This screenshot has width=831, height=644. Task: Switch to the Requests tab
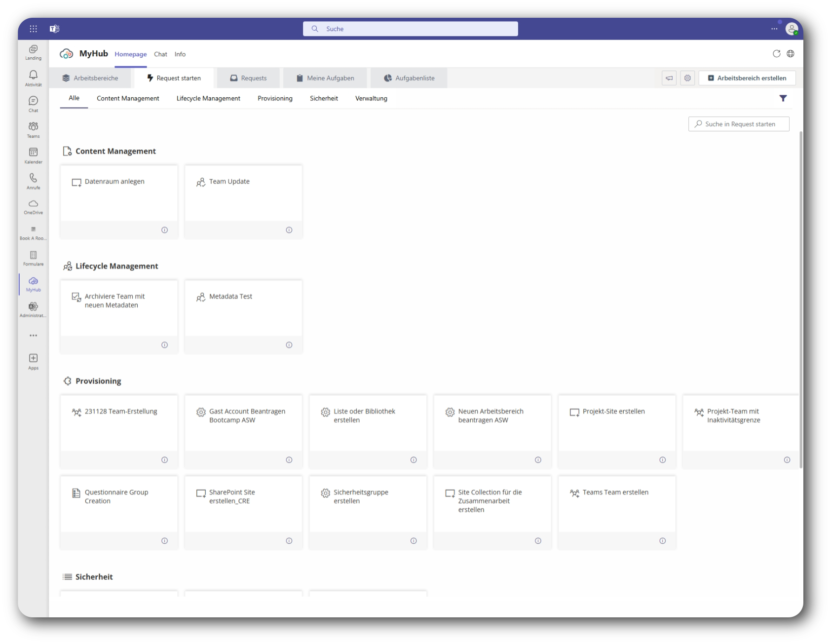(249, 78)
